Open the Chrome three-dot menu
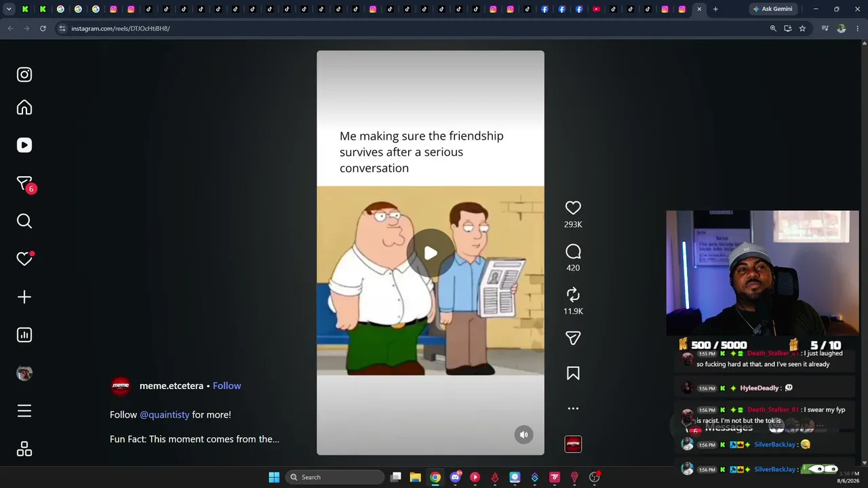The width and height of the screenshot is (868, 488). coord(858,28)
